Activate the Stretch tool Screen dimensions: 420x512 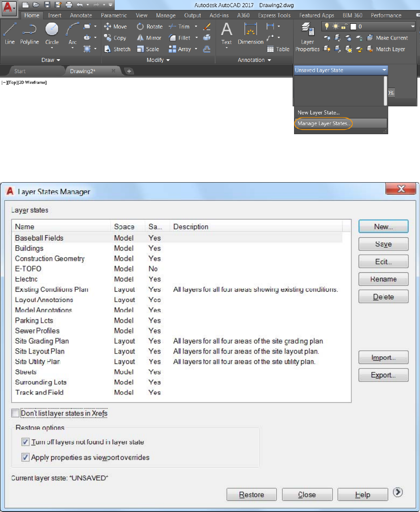[x=117, y=49]
